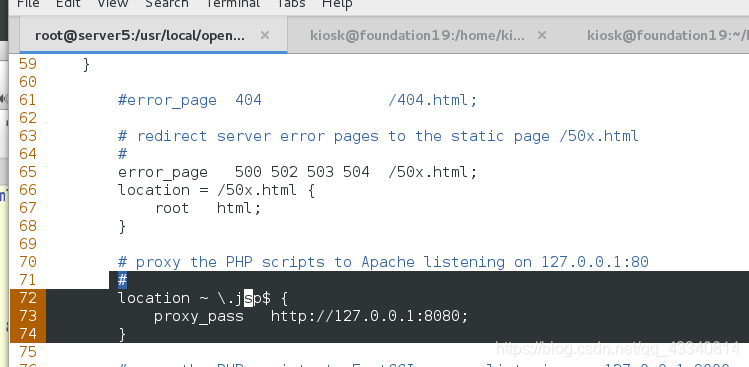Click closing brace on line 74
This screenshot has height=367, width=749.
pyautogui.click(x=122, y=334)
